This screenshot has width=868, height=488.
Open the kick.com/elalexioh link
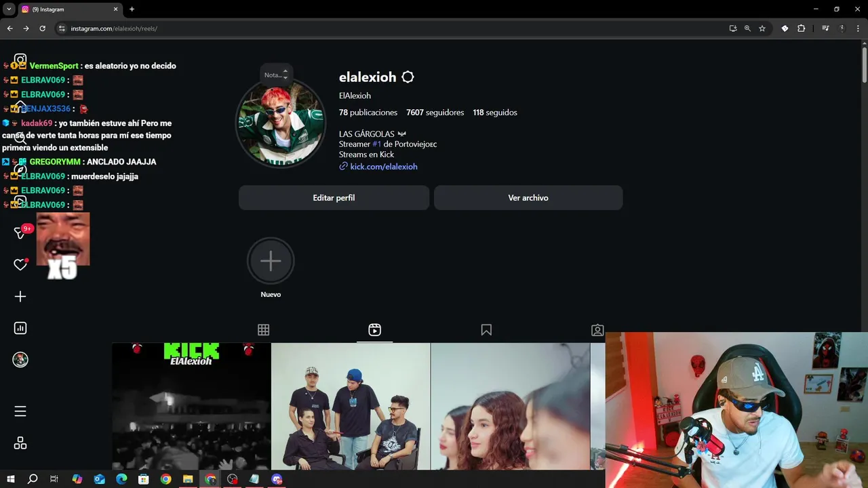[x=384, y=167]
